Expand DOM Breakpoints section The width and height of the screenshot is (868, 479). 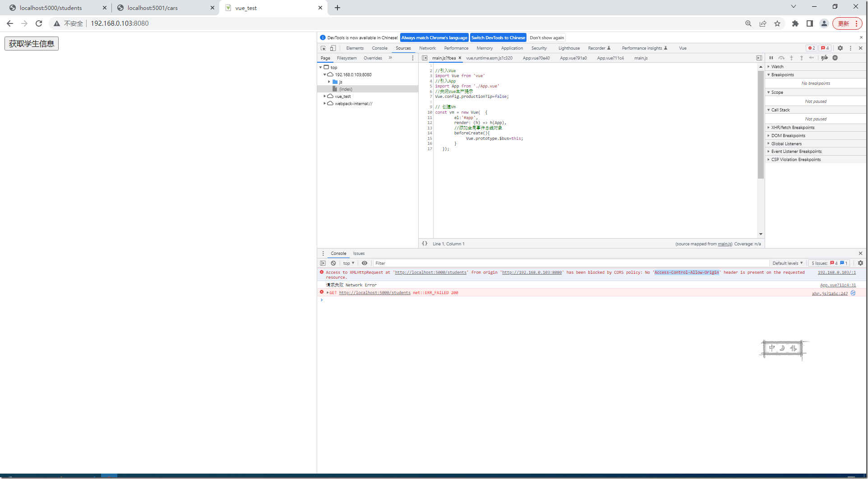[x=816, y=136]
